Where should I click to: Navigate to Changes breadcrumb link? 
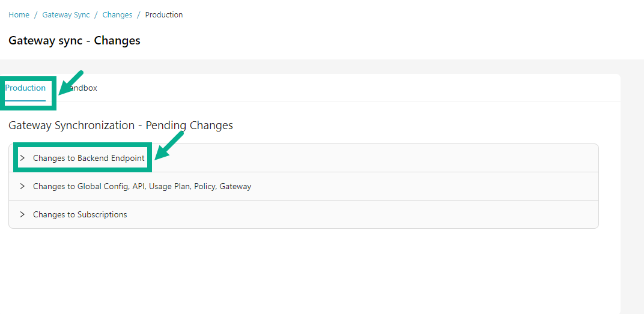point(117,15)
